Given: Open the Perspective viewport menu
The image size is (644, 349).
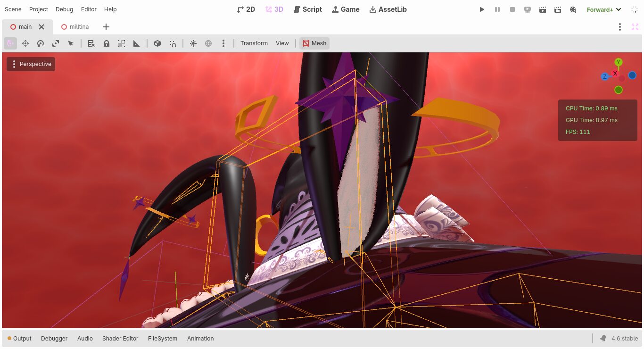Looking at the screenshot, I should click(x=31, y=64).
